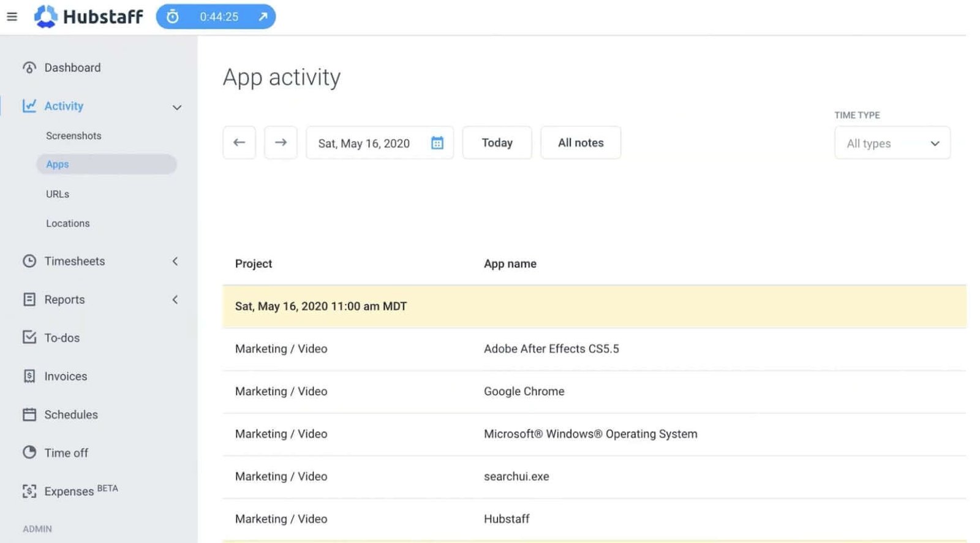Click the Schedules calendar icon

pyautogui.click(x=29, y=414)
